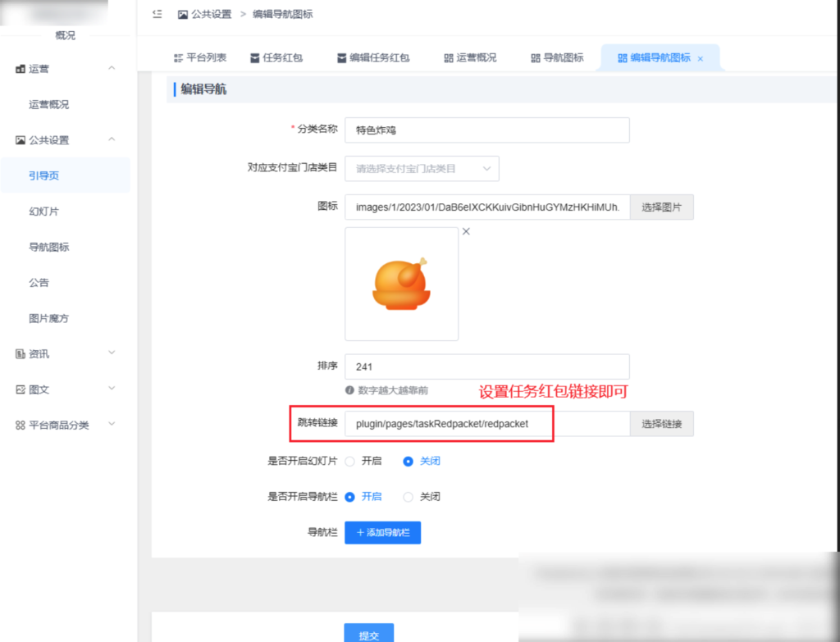The height and width of the screenshot is (642, 840).
Task: Click the info icon beside 数字越大越靠前
Action: click(x=349, y=390)
